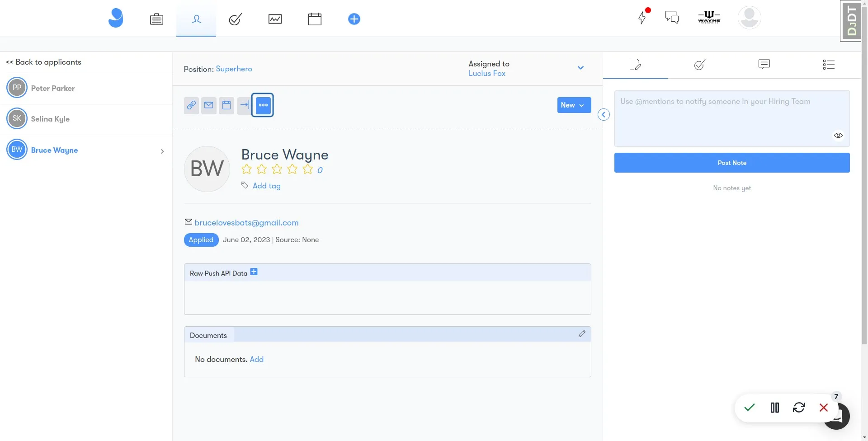The height and width of the screenshot is (441, 868).
Task: Open the calendar icon in top navigation
Action: [x=315, y=19]
